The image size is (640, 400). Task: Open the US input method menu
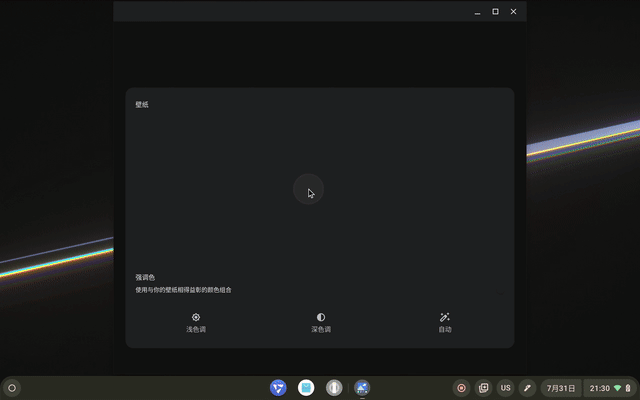(x=506, y=387)
